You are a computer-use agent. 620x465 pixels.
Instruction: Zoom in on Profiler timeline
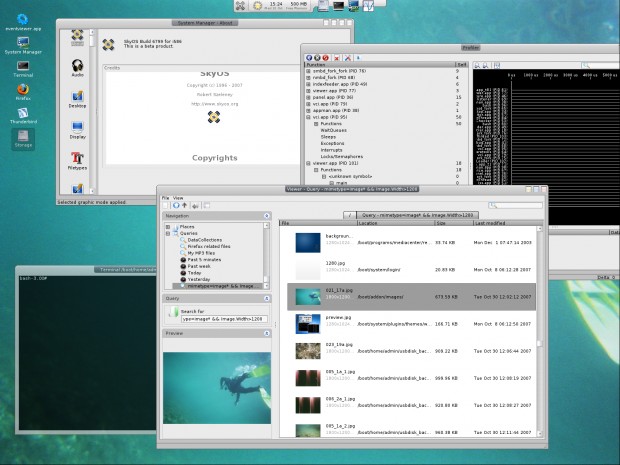477,65
